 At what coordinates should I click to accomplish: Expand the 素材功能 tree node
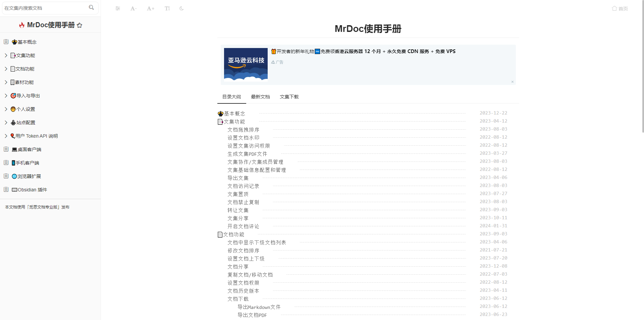(6, 82)
